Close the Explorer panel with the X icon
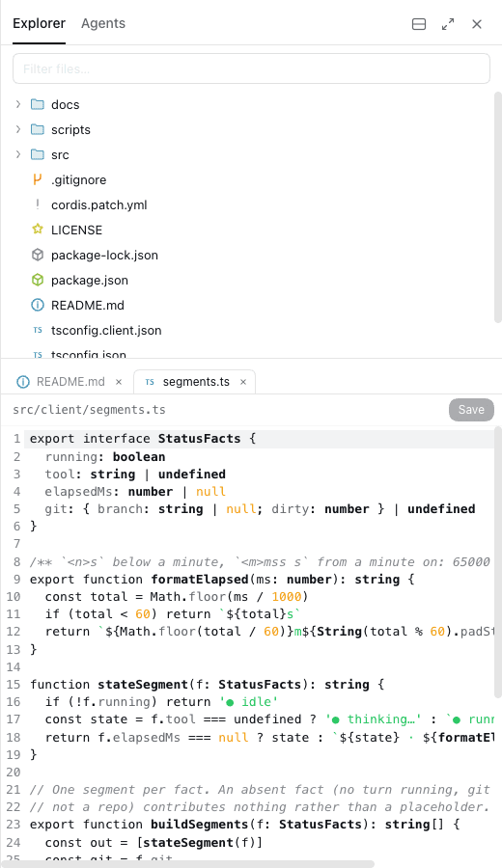 click(477, 24)
